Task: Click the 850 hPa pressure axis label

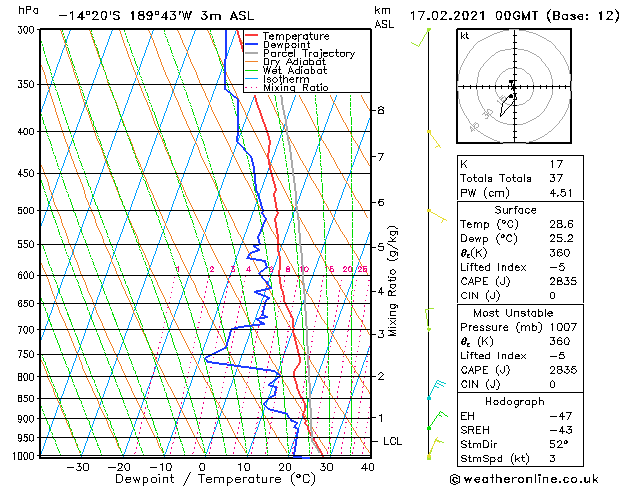Action: click(28, 399)
